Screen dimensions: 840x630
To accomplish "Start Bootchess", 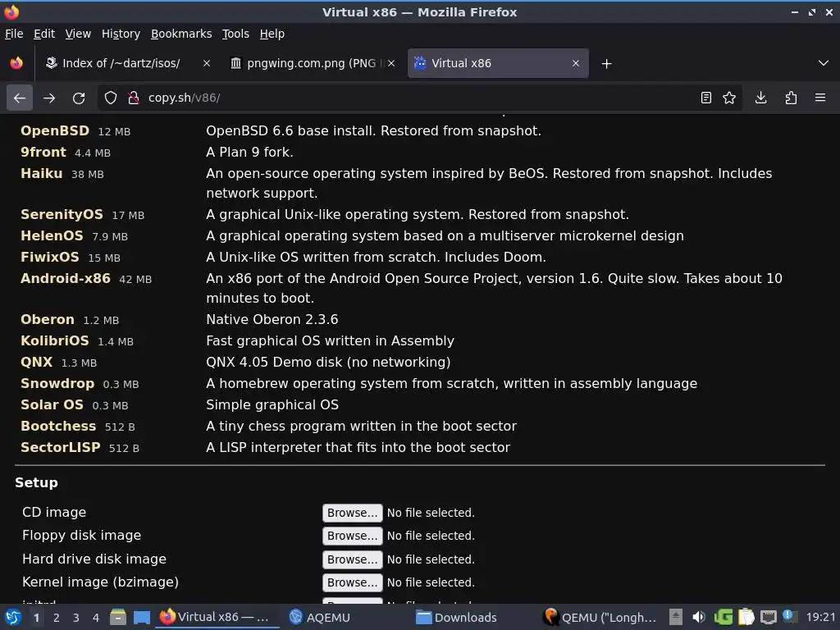I will point(58,427).
